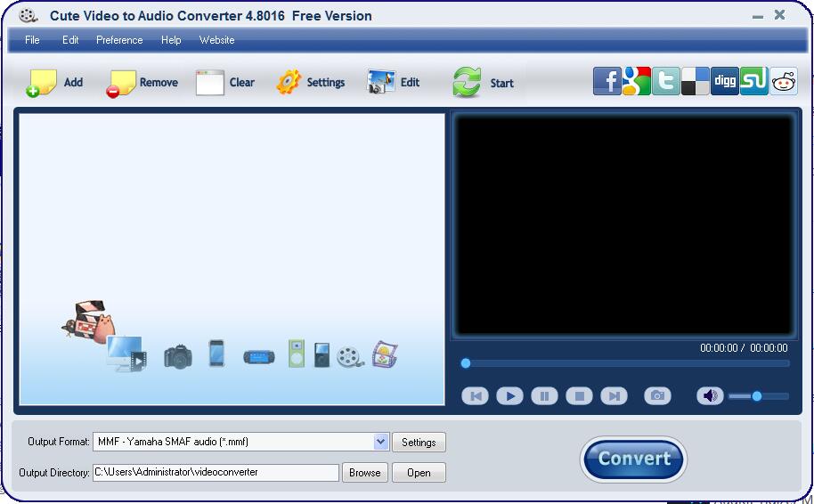Click the app logo in title bar

pos(28,15)
